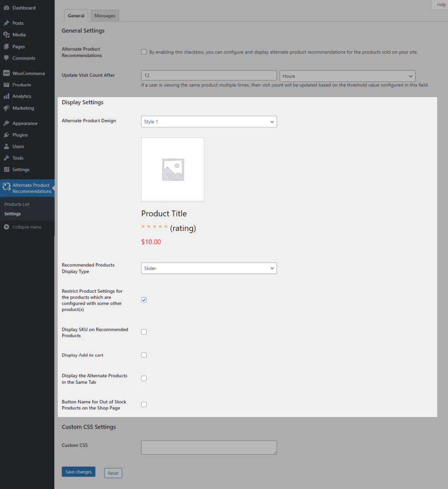Click the Alternate Product Recommendations menu icon
448x489 pixels.
pyautogui.click(x=6, y=186)
